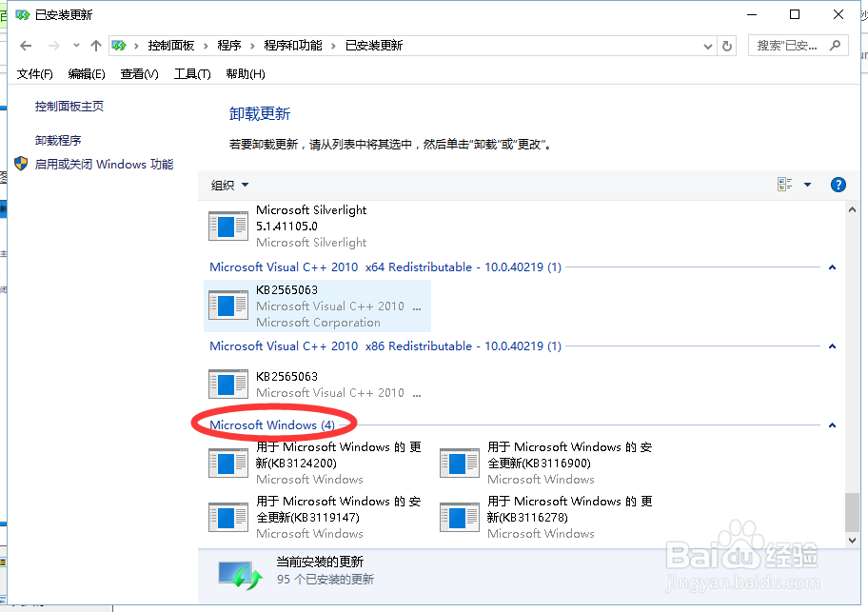The width and height of the screenshot is (868, 612).
Task: Click the Visual C++ 2010 x86 group header
Action: tap(385, 345)
